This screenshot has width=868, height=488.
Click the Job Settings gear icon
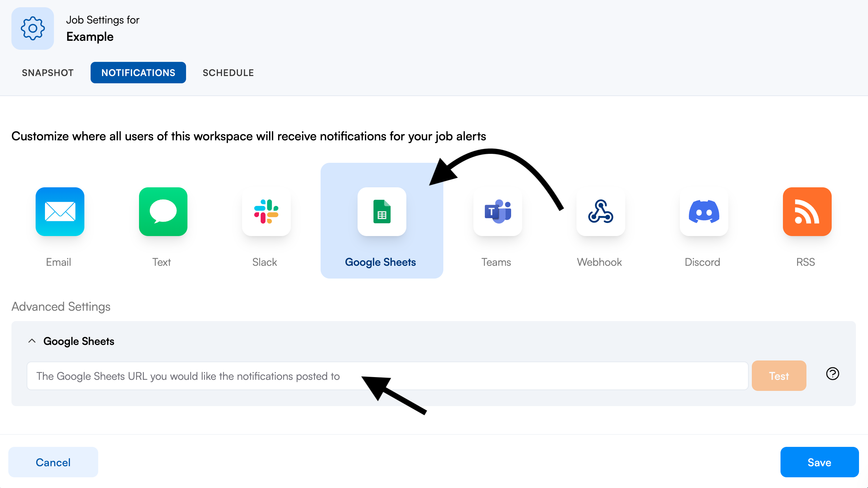point(33,28)
